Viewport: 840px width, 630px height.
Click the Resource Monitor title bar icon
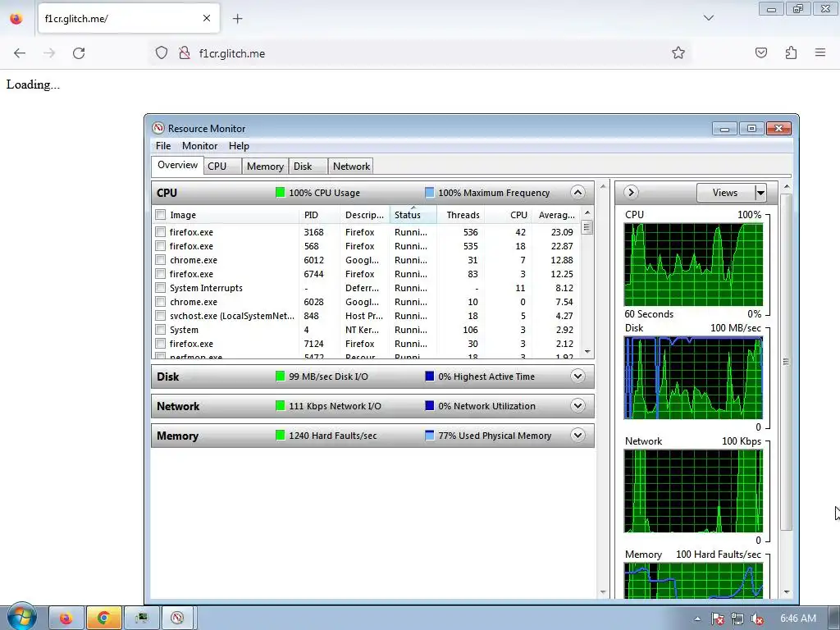click(x=158, y=128)
